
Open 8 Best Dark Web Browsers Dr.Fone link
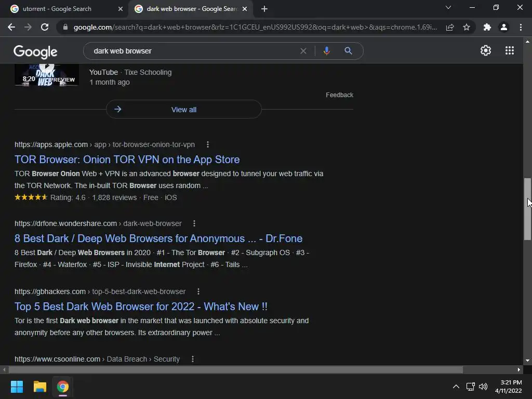(x=158, y=238)
